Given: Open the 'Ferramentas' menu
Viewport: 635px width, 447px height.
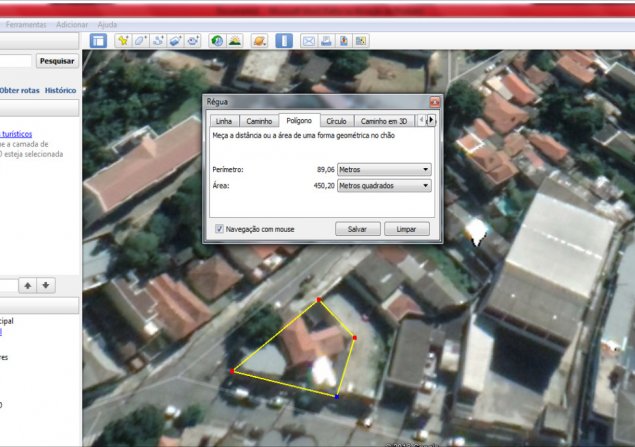Looking at the screenshot, I should click(x=26, y=24).
